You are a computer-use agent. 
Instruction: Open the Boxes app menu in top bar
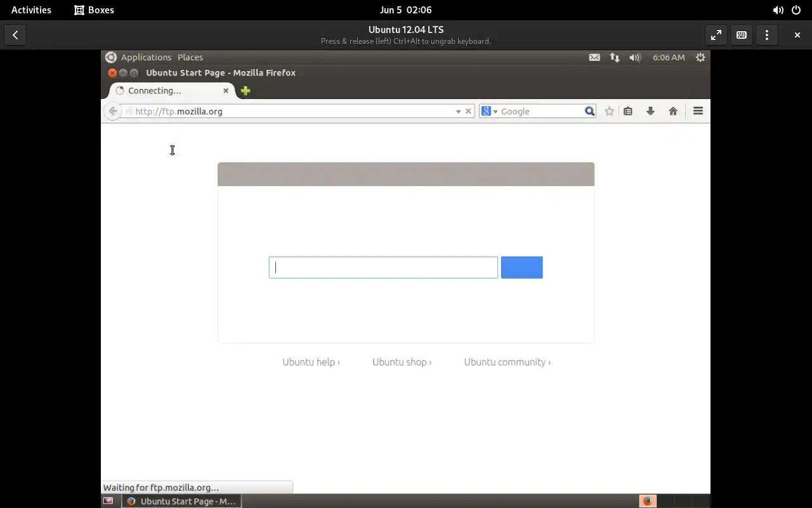tap(94, 10)
